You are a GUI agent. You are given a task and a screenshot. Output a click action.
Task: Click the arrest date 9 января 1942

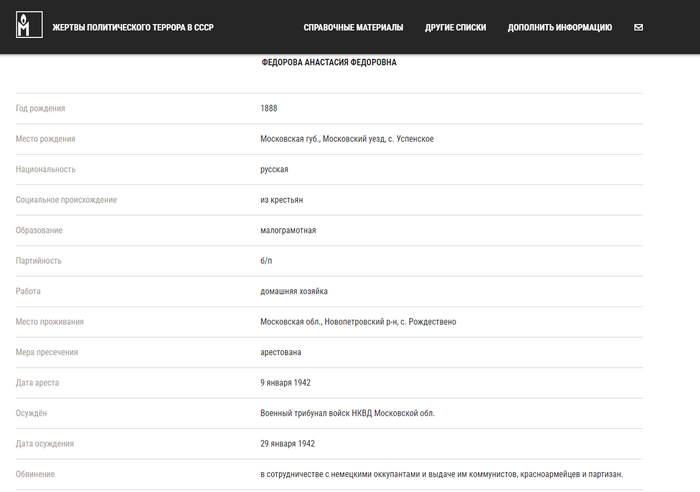point(285,382)
